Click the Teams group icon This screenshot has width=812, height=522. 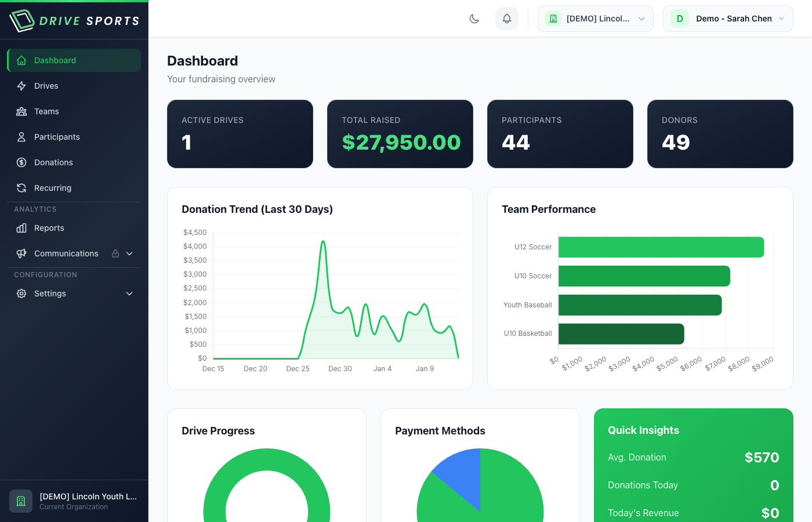[x=21, y=111]
